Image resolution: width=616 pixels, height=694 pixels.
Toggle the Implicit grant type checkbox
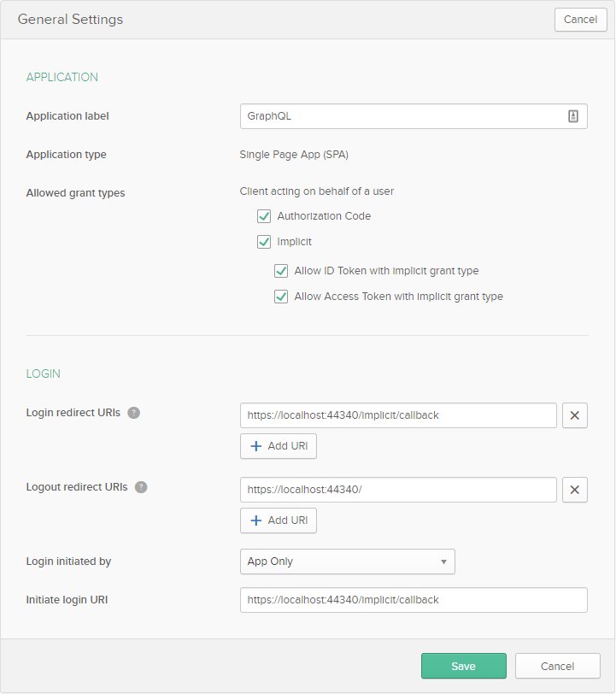(264, 242)
